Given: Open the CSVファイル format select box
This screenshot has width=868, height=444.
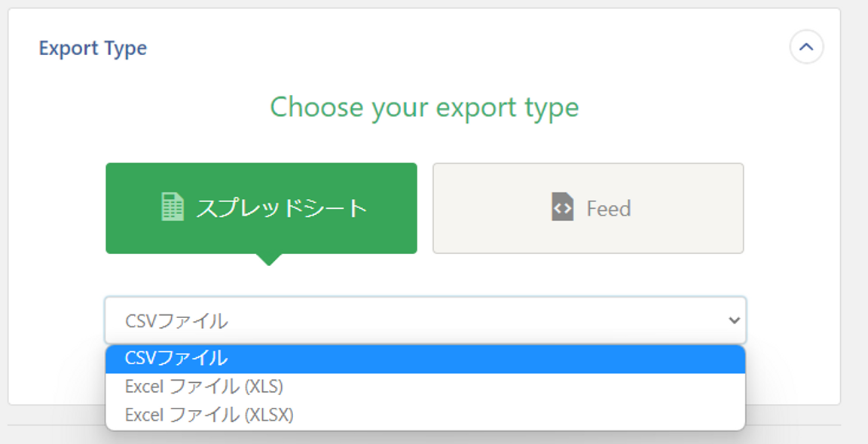Looking at the screenshot, I should [425, 320].
